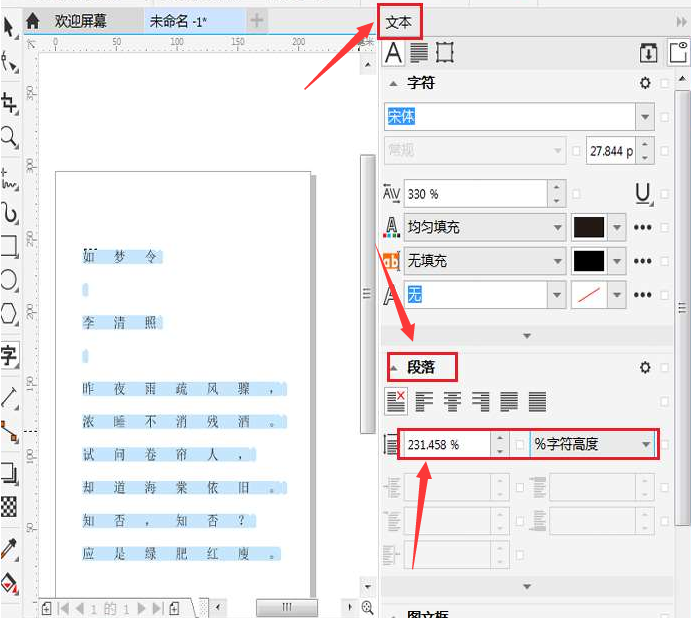Collapse the 段落 section

click(394, 368)
